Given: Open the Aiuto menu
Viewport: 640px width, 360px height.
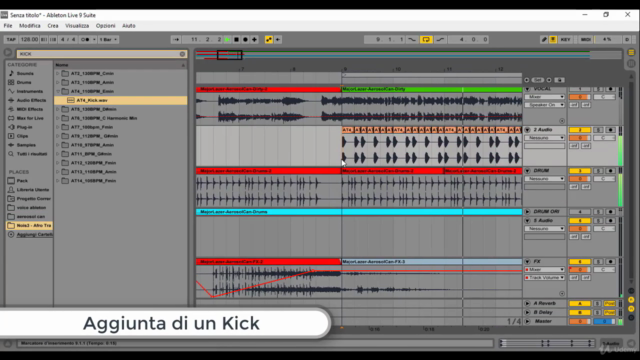Looking at the screenshot, I should 129,26.
